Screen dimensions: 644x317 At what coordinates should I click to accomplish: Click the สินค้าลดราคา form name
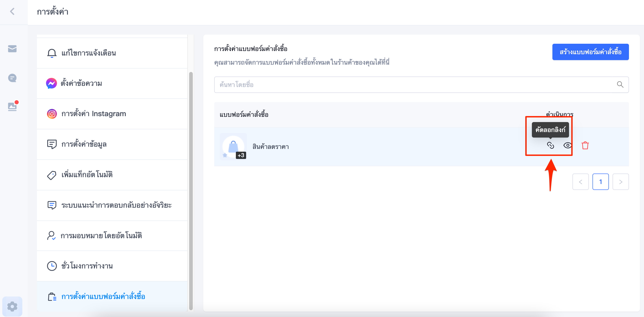tap(270, 147)
